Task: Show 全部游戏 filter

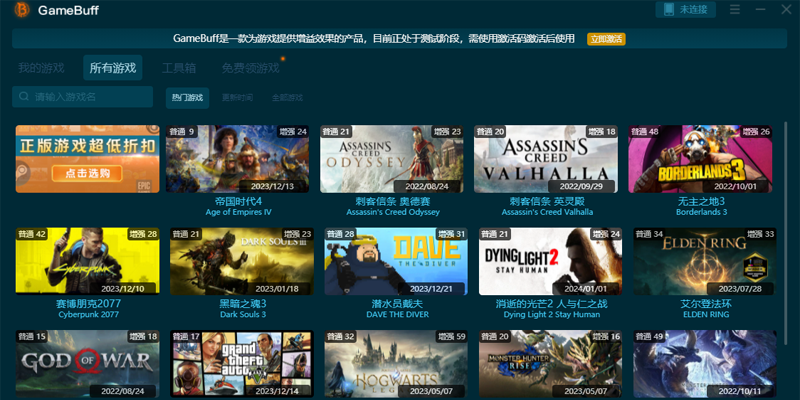Action: (x=287, y=98)
